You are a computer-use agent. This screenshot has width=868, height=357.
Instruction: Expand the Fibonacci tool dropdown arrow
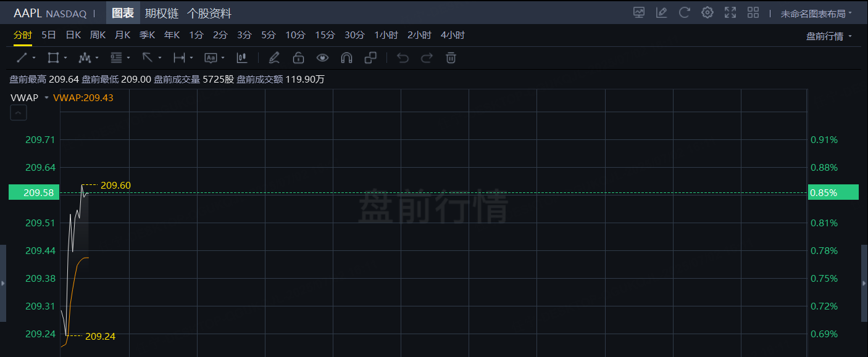[128, 58]
